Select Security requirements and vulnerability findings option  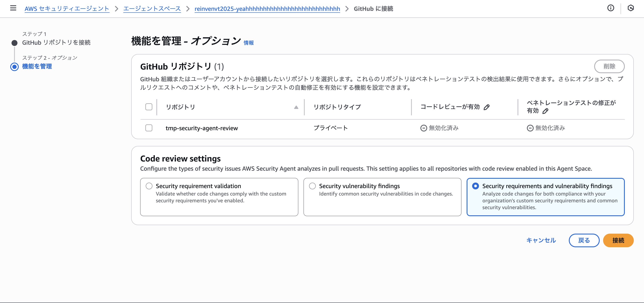click(x=475, y=186)
